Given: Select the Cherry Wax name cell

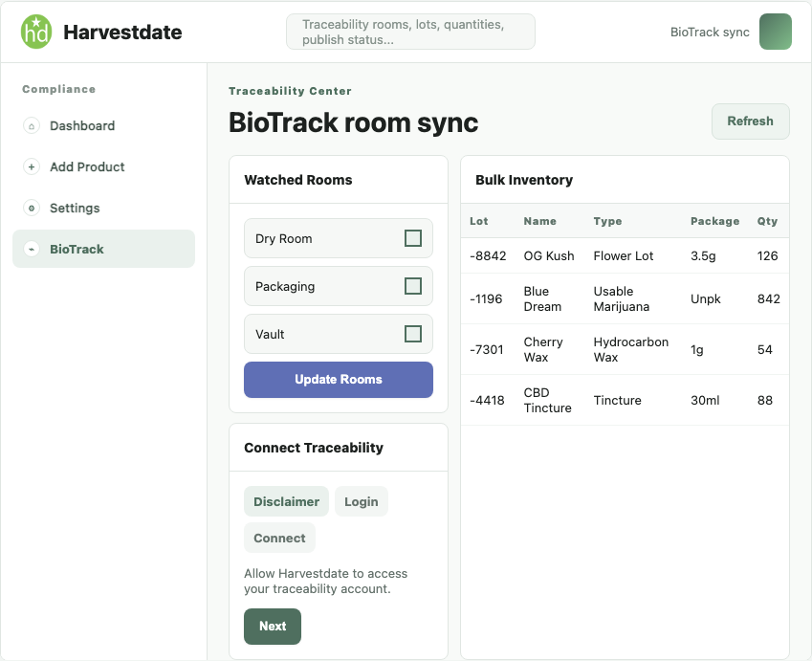Looking at the screenshot, I should click(543, 350).
